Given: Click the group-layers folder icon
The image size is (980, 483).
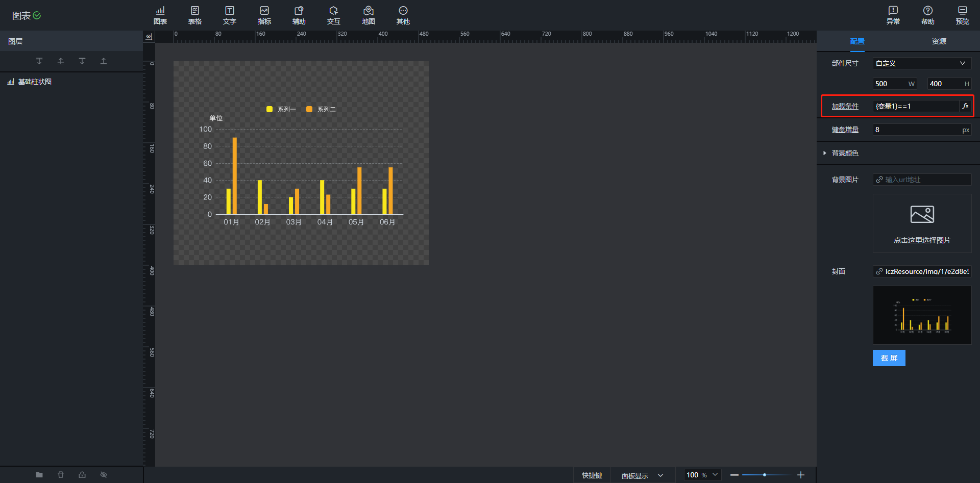Looking at the screenshot, I should [39, 475].
